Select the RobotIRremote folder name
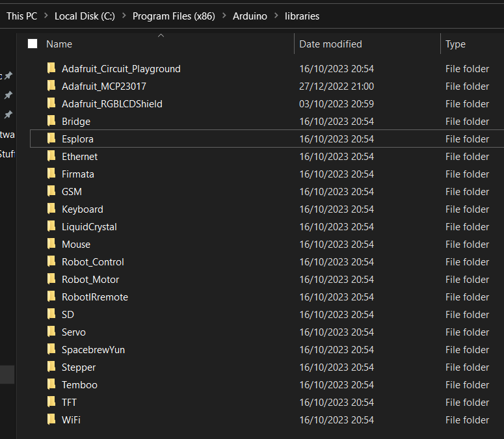 click(95, 297)
